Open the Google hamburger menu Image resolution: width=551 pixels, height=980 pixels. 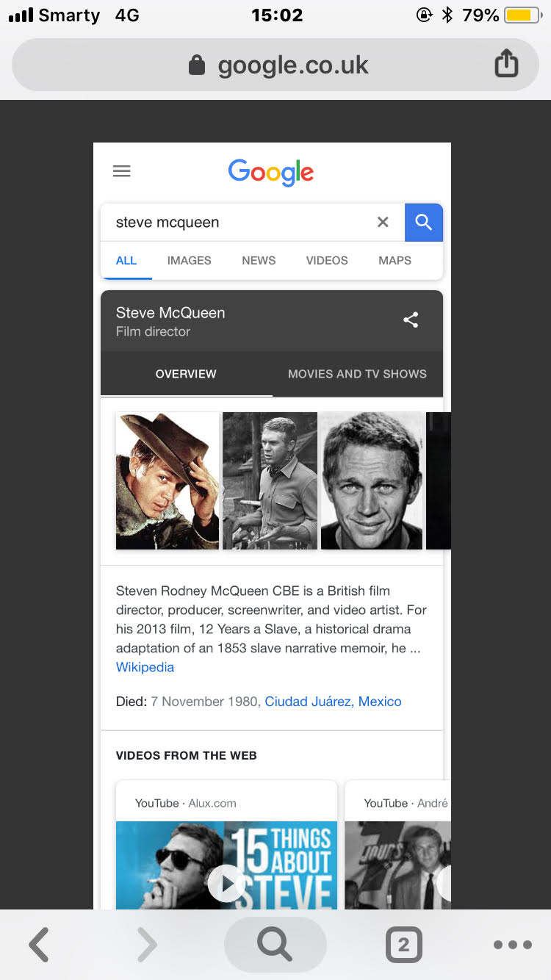[122, 171]
